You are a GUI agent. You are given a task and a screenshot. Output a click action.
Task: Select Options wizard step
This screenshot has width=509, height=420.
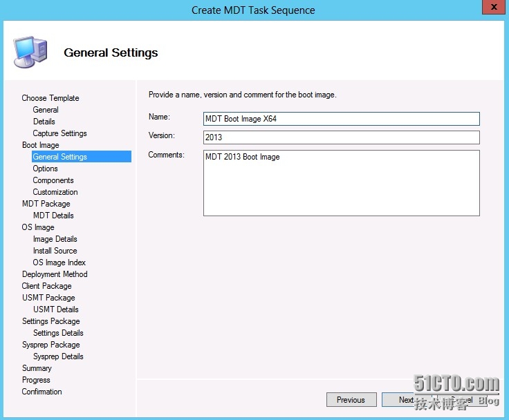click(x=45, y=169)
